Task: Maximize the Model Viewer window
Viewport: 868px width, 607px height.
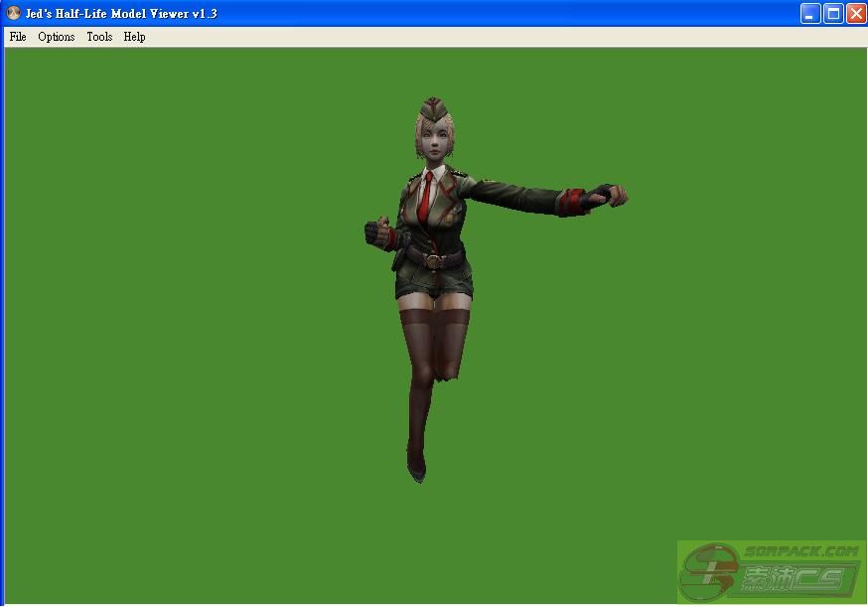Action: [833, 13]
